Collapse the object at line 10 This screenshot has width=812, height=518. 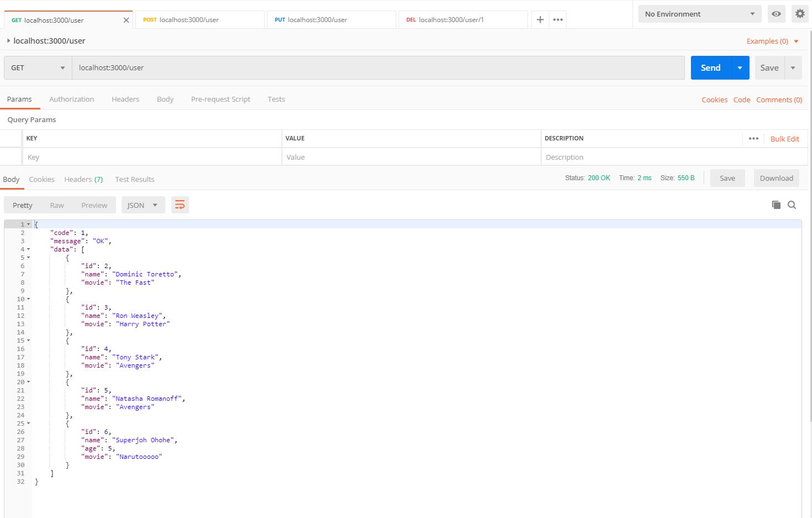[29, 299]
